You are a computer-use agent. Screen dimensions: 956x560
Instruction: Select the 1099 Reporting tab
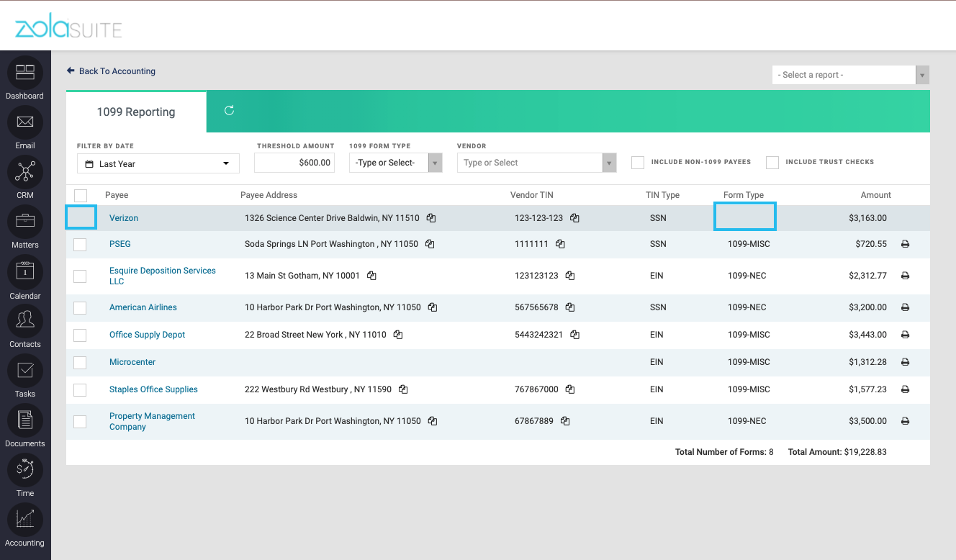click(136, 112)
